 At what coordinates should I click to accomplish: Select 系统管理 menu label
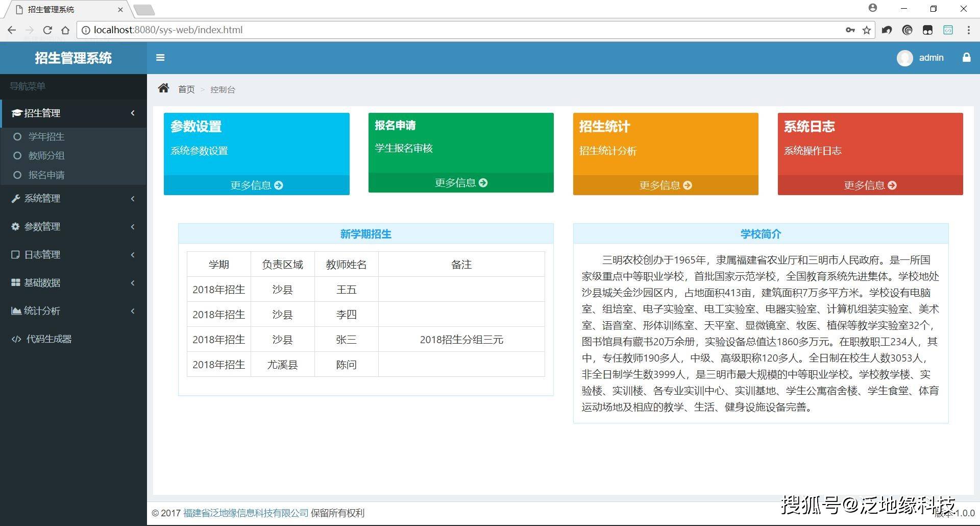pyautogui.click(x=42, y=199)
